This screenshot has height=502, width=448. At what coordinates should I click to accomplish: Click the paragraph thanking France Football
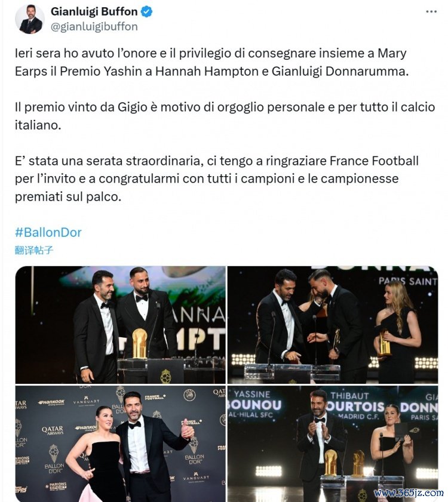(217, 178)
